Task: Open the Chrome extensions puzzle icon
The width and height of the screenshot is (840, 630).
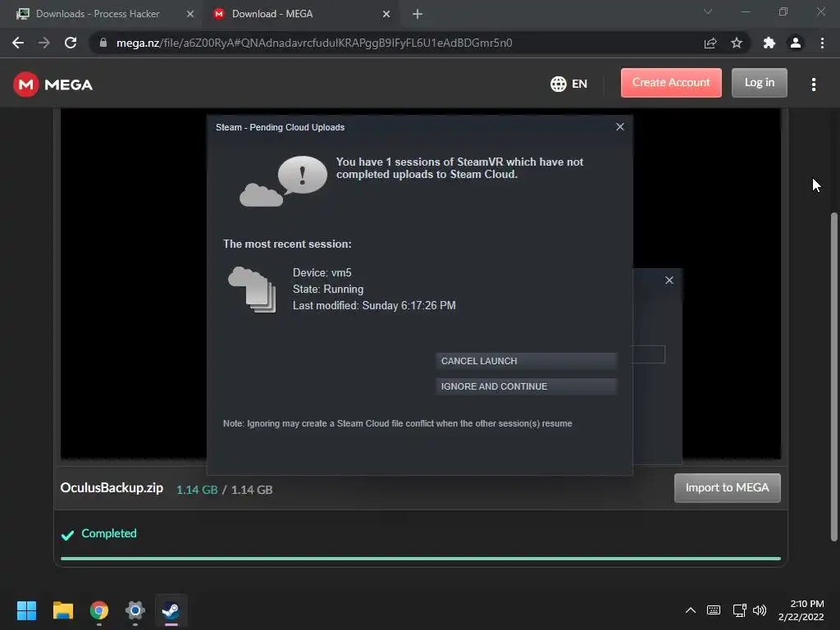Action: tap(769, 43)
